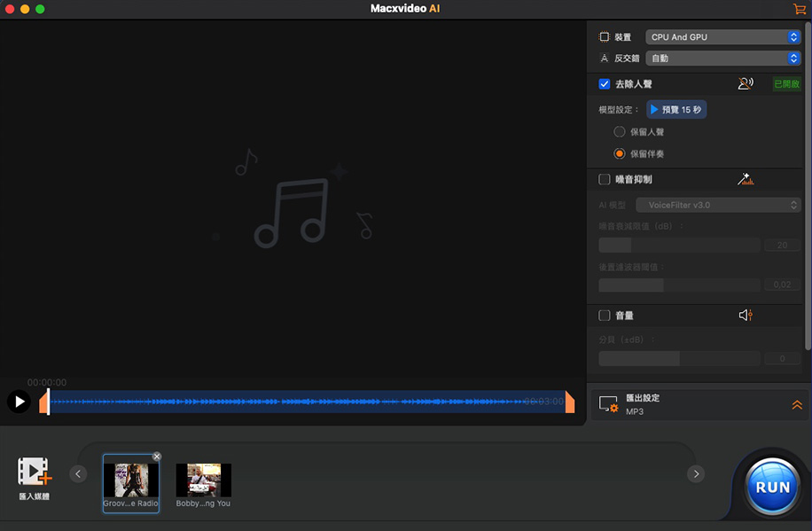Open the shopping cart icon
The width and height of the screenshot is (812, 531).
[799, 9]
